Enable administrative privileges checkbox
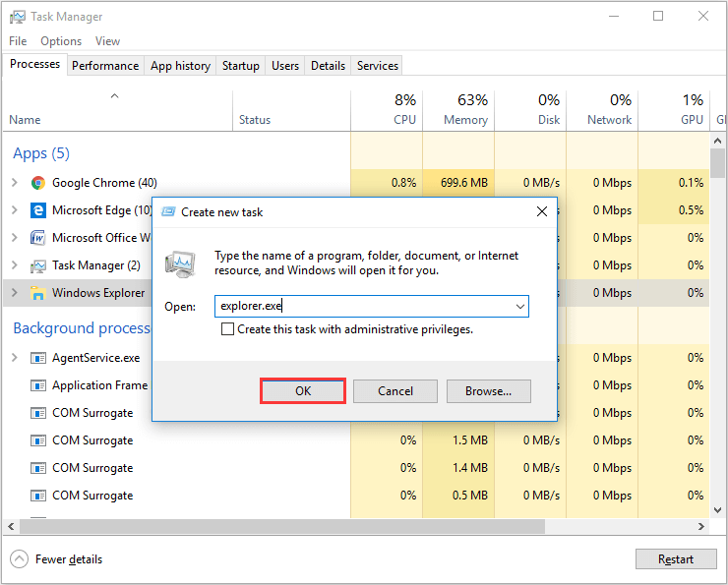Screen dimensions: 728x585 (228, 329)
